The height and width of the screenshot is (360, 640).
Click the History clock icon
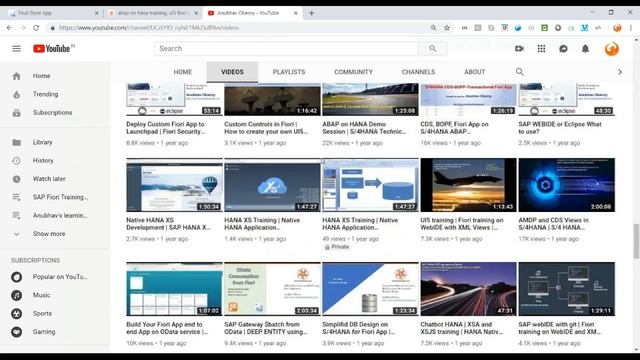16,161
